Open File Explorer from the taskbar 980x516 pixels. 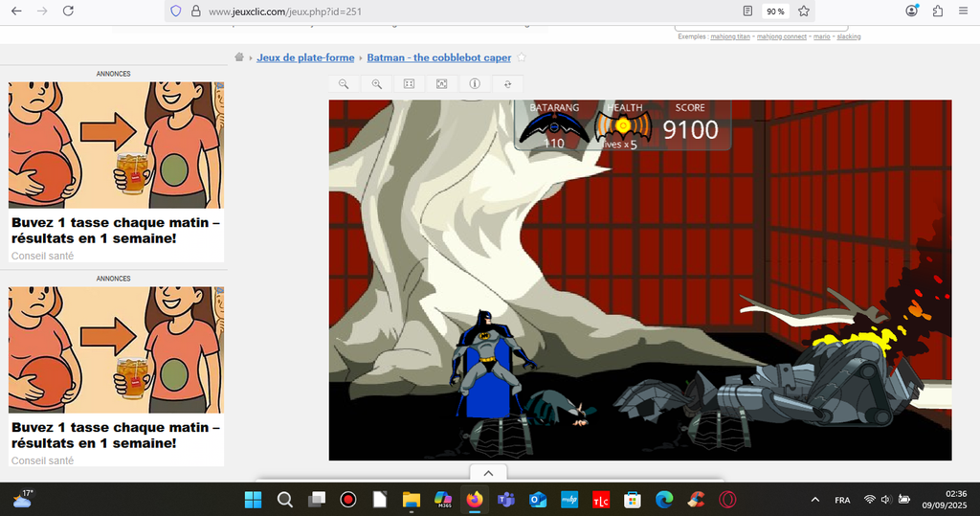412,500
